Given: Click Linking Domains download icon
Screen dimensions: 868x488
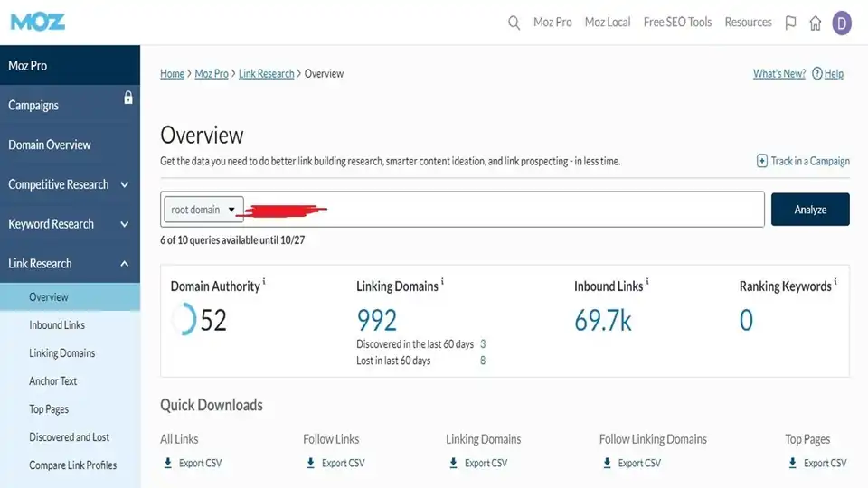Looking at the screenshot, I should 453,463.
